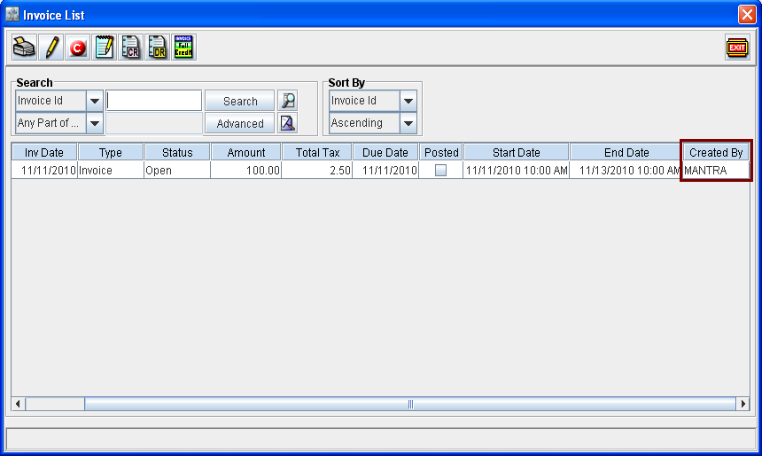Viewport: 762px width, 456px height.
Task: Click the Posted column header
Action: tap(441, 152)
